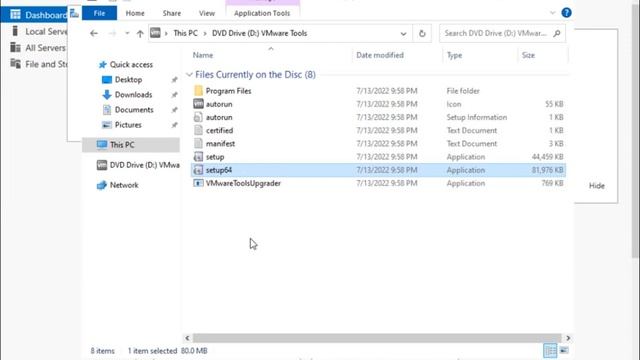Click DVD Drive (D:) VMware Tools breadcrumb

[x=259, y=33]
